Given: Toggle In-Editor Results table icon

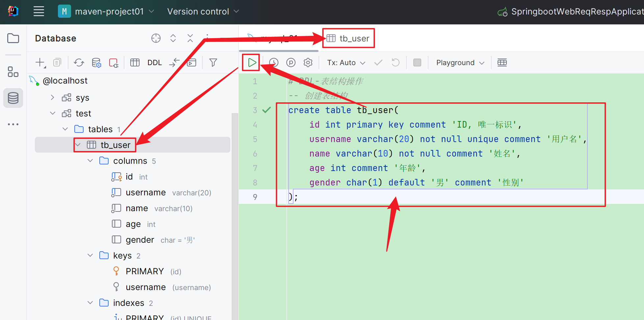Looking at the screenshot, I should [x=502, y=62].
